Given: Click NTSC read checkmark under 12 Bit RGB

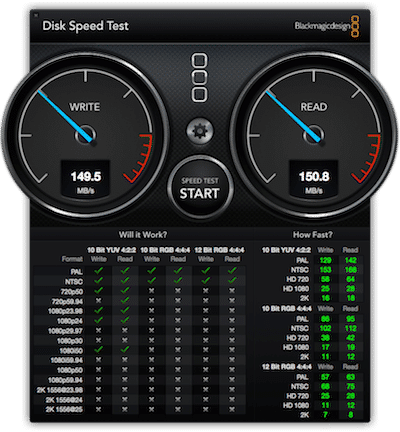Looking at the screenshot, I should 232,280.
